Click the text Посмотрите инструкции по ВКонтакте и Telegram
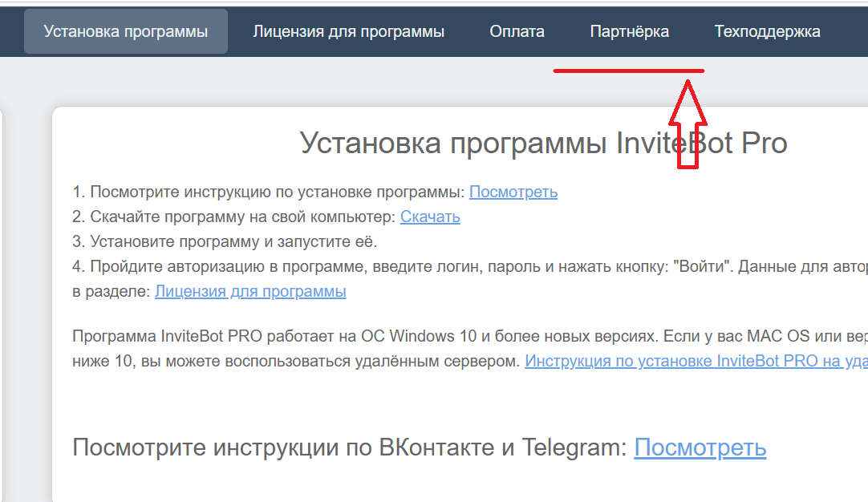This screenshot has width=868, height=502. (x=349, y=447)
